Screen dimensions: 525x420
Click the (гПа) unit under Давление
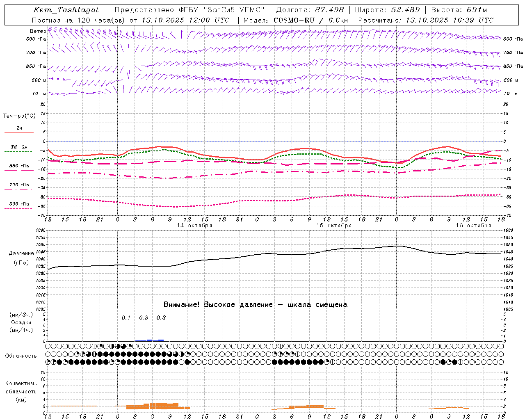point(21,263)
